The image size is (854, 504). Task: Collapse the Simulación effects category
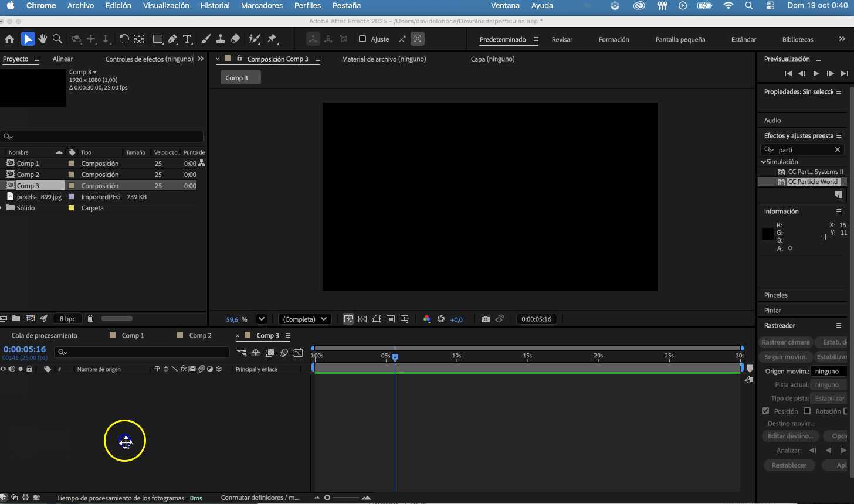pyautogui.click(x=763, y=162)
